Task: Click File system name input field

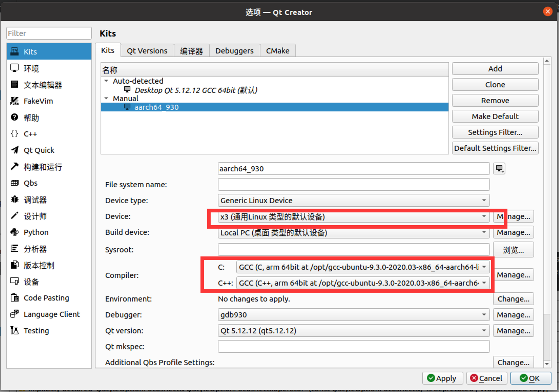Action: (x=354, y=185)
